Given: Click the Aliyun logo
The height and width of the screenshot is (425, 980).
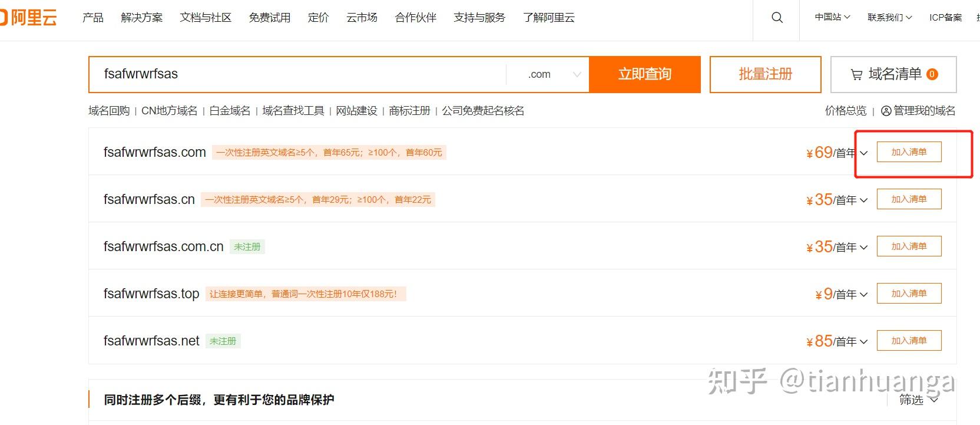Looking at the screenshot, I should [x=28, y=18].
